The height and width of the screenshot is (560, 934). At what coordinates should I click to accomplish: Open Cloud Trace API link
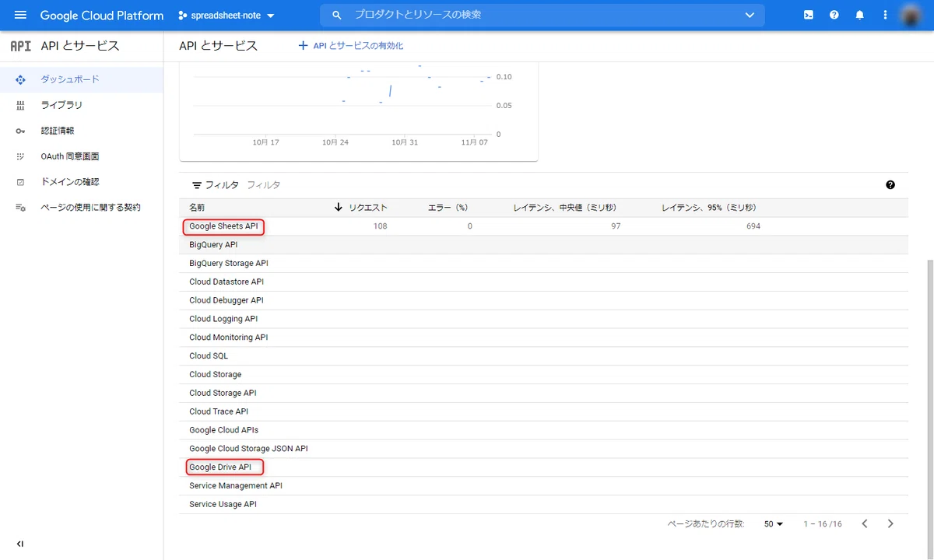point(219,411)
